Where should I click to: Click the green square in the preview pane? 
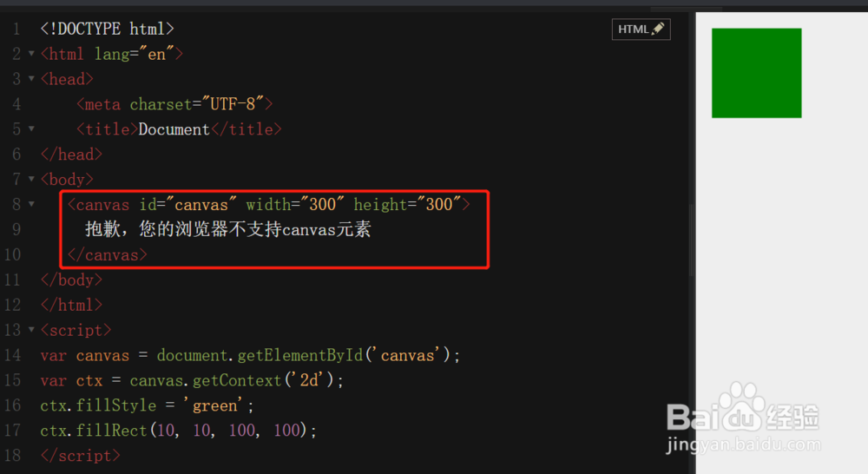[x=756, y=73]
